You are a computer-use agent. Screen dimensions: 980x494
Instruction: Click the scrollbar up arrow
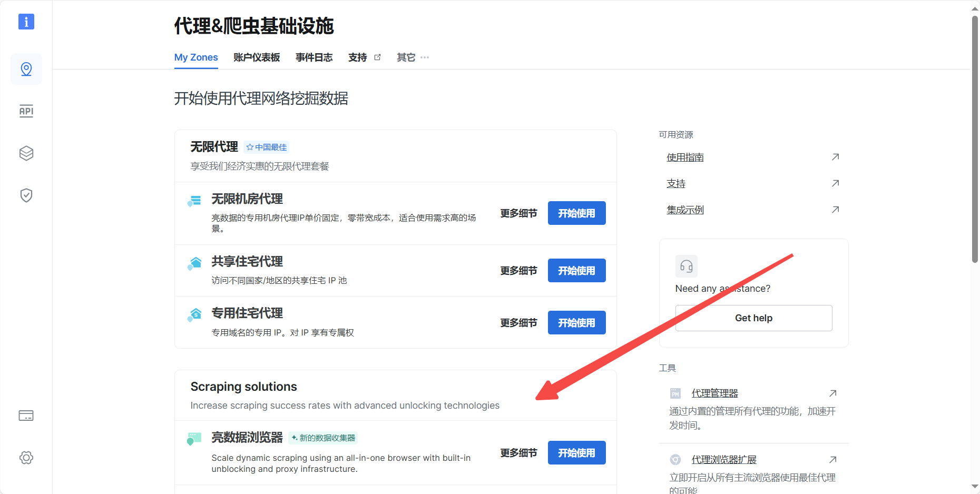(975, 8)
